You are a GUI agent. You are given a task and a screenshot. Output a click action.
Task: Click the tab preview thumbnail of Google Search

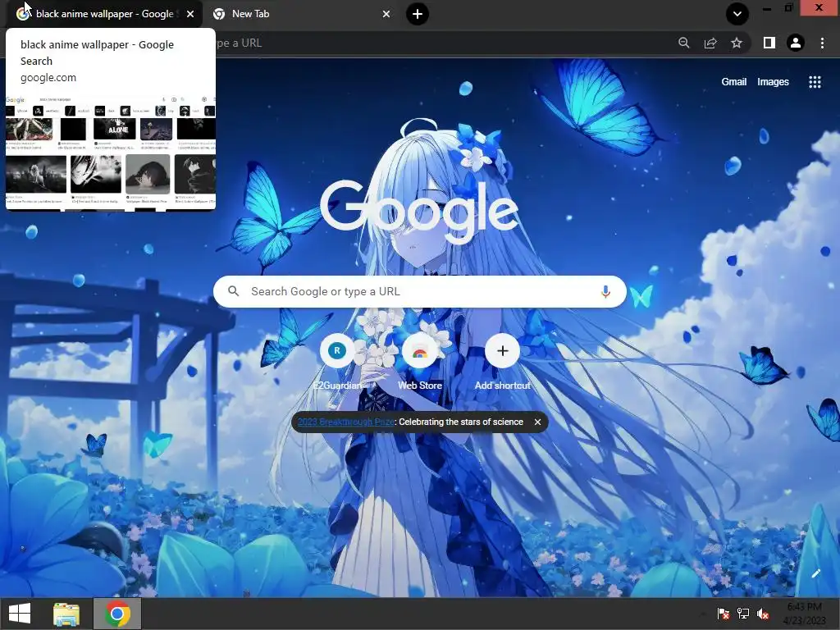[111, 153]
